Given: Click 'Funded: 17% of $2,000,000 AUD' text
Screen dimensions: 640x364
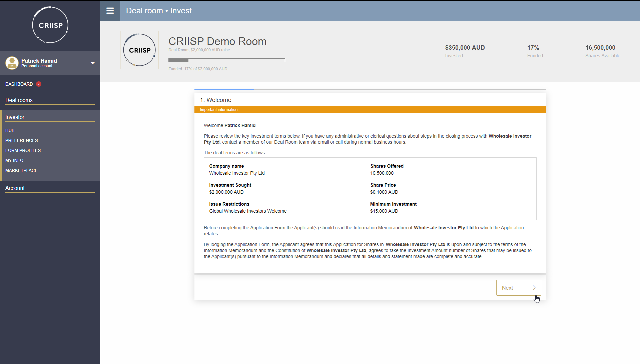Looking at the screenshot, I should tap(198, 69).
